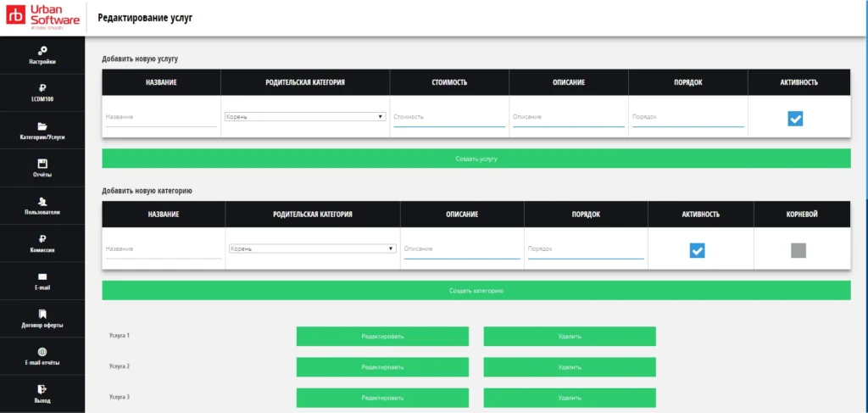868x413 pixels.
Task: Toggle Активность checkbox in new service form
Action: tap(795, 119)
